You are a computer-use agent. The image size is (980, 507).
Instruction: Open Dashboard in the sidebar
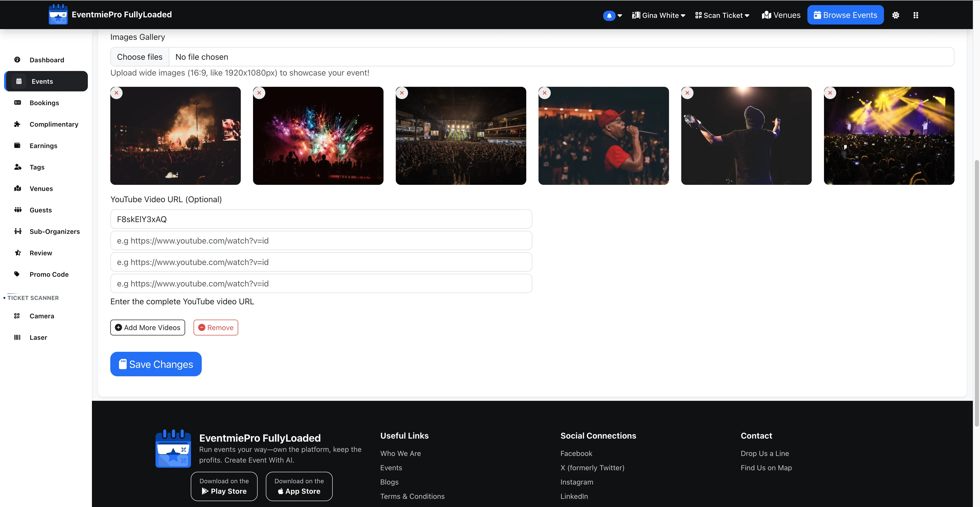point(46,60)
